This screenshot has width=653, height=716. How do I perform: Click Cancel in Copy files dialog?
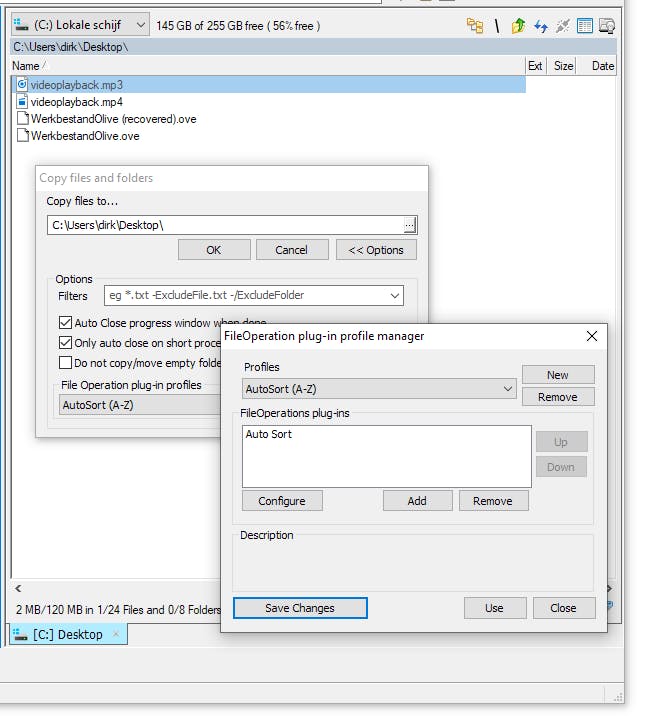click(292, 250)
